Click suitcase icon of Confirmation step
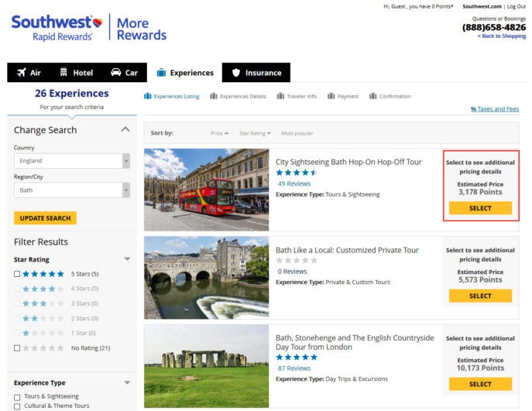The image size is (532, 411). tap(373, 96)
